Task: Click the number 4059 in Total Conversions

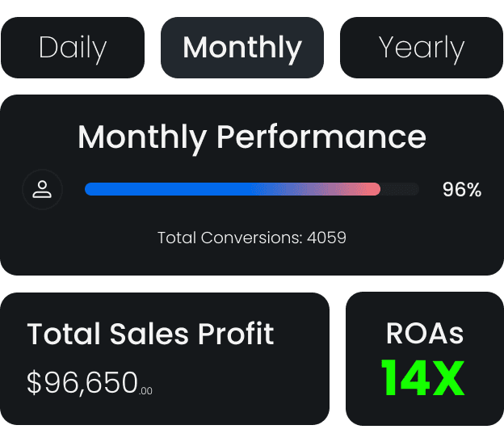Action: click(326, 238)
